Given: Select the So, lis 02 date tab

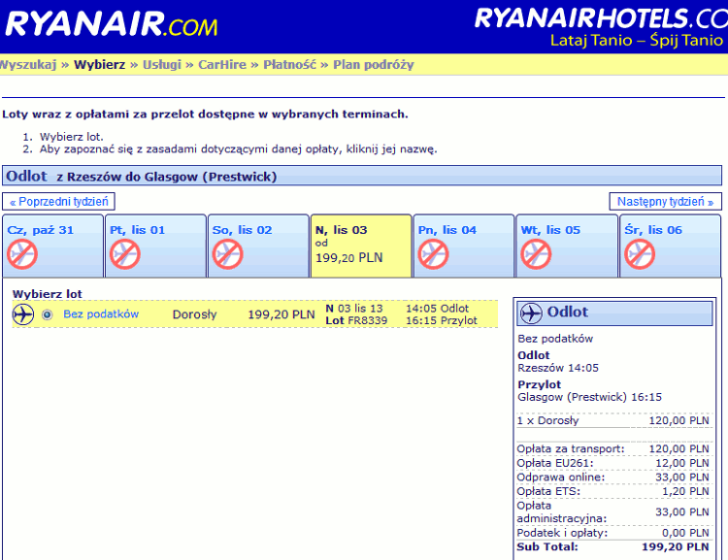Looking at the screenshot, I should click(258, 246).
